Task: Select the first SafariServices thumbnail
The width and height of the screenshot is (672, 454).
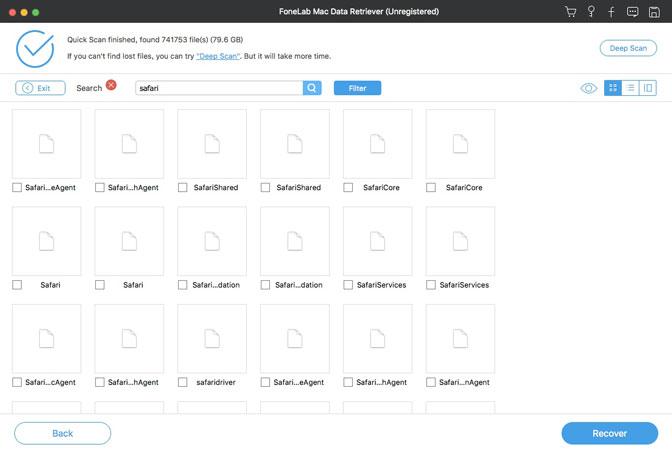Action: click(x=378, y=241)
